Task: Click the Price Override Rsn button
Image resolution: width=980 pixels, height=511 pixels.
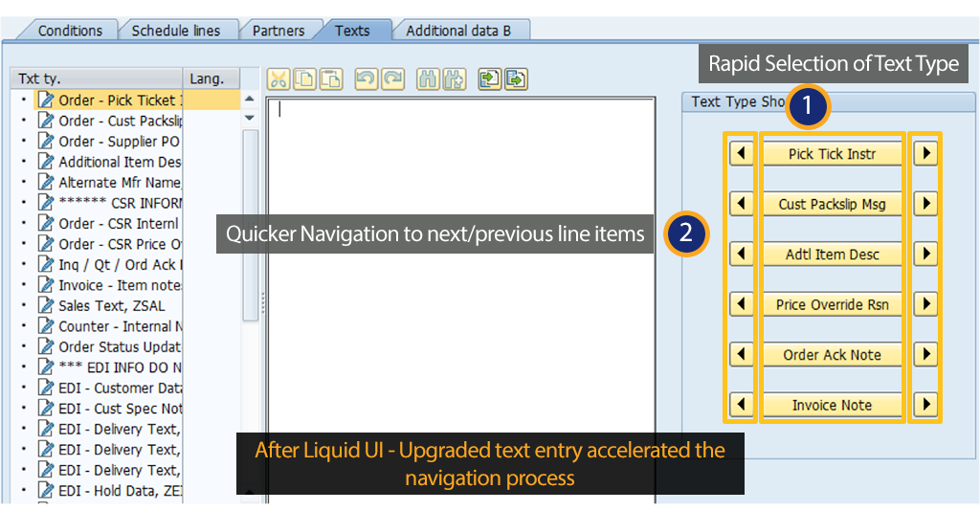Action: (832, 305)
